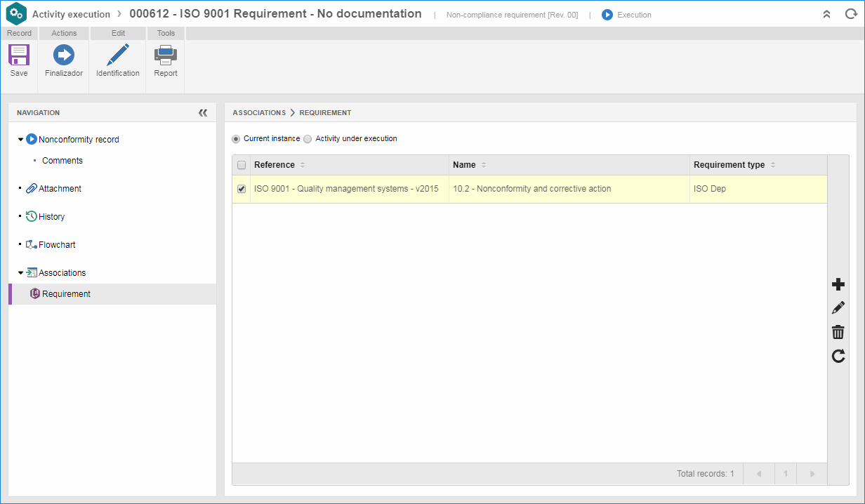The height and width of the screenshot is (504, 865).
Task: Collapse the Nonconformity record tree node
Action: (20, 139)
